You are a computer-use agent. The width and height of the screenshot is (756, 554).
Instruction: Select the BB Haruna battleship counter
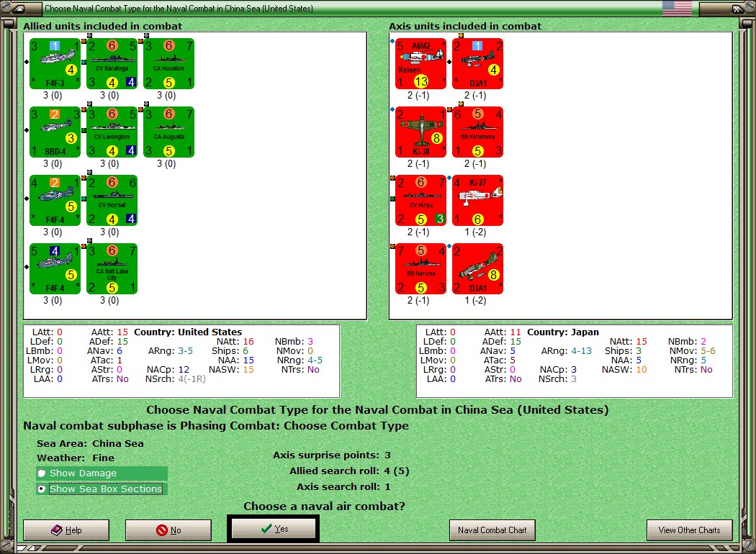[421, 269]
